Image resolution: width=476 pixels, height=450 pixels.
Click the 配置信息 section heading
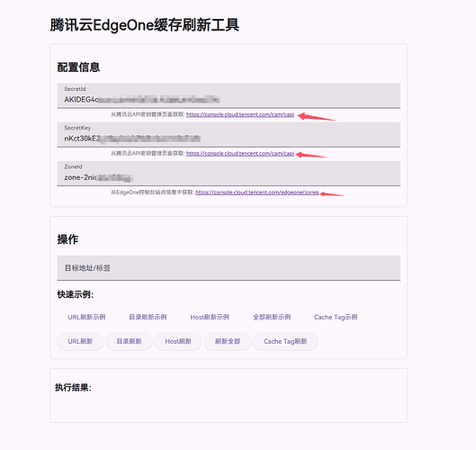pos(78,67)
